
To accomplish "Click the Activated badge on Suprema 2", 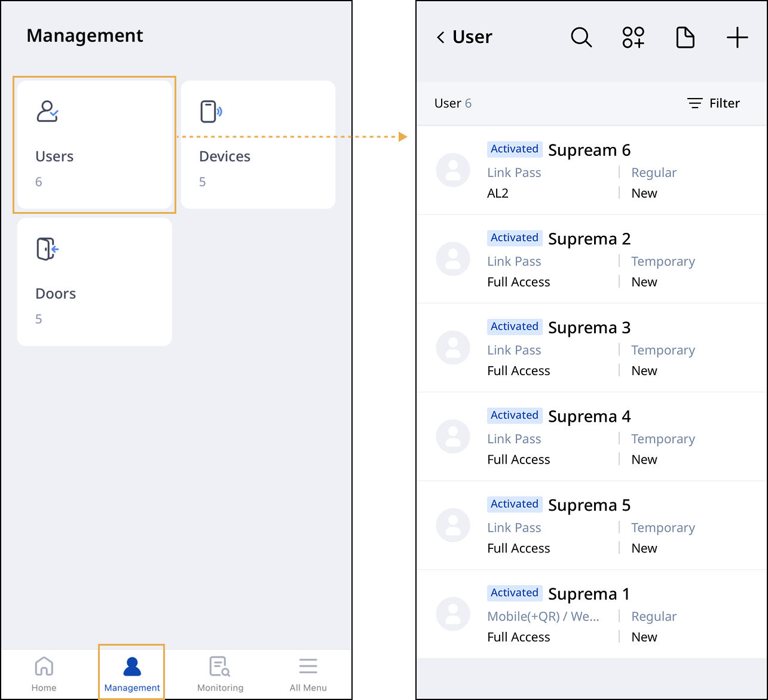I will [x=515, y=238].
